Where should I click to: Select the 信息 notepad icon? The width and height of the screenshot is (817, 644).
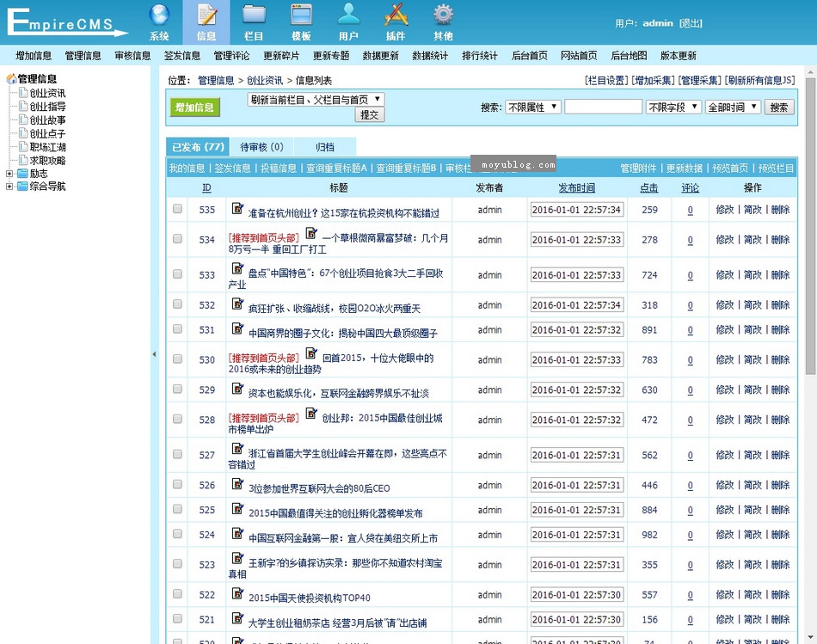(x=206, y=15)
